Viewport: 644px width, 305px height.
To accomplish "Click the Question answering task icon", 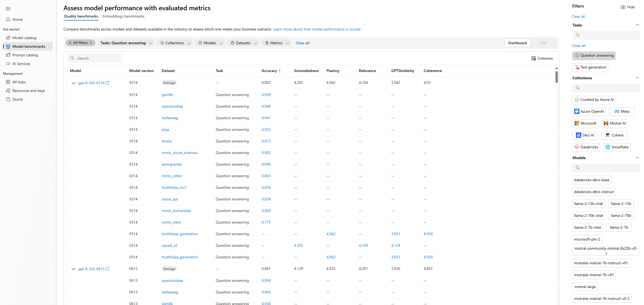I will click(577, 55).
